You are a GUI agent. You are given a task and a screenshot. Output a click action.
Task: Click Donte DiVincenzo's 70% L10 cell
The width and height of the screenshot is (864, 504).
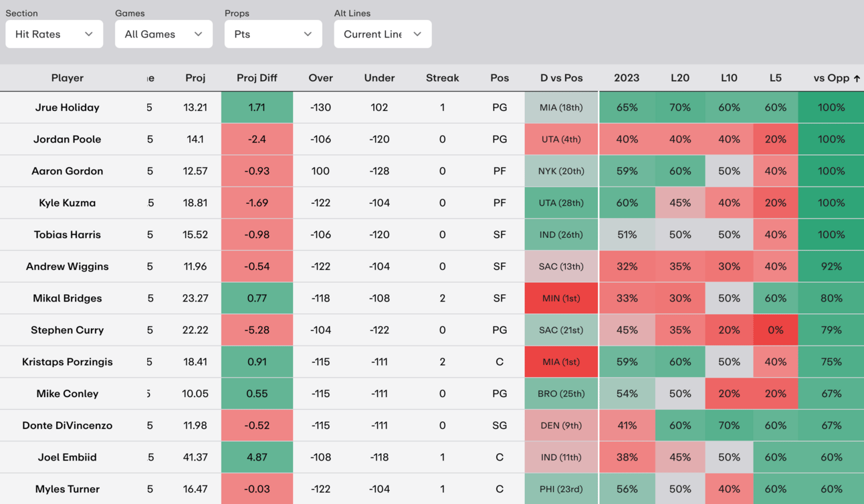(x=729, y=425)
